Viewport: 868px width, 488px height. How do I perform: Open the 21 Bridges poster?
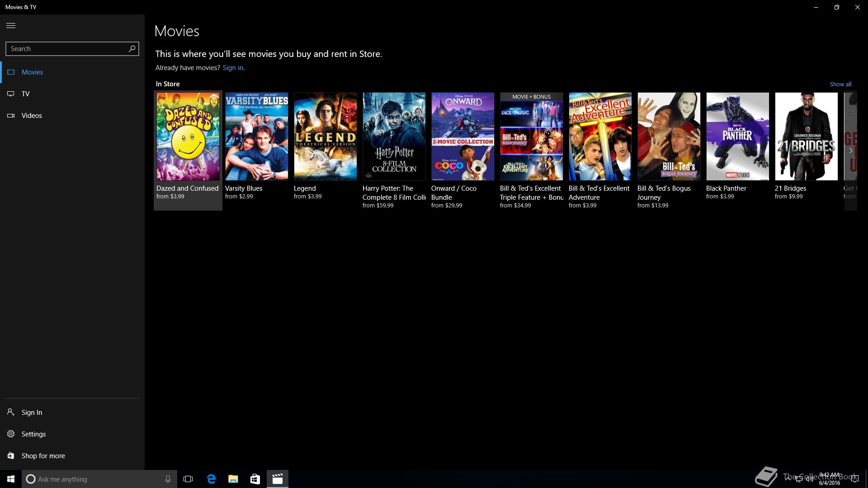[x=807, y=136]
